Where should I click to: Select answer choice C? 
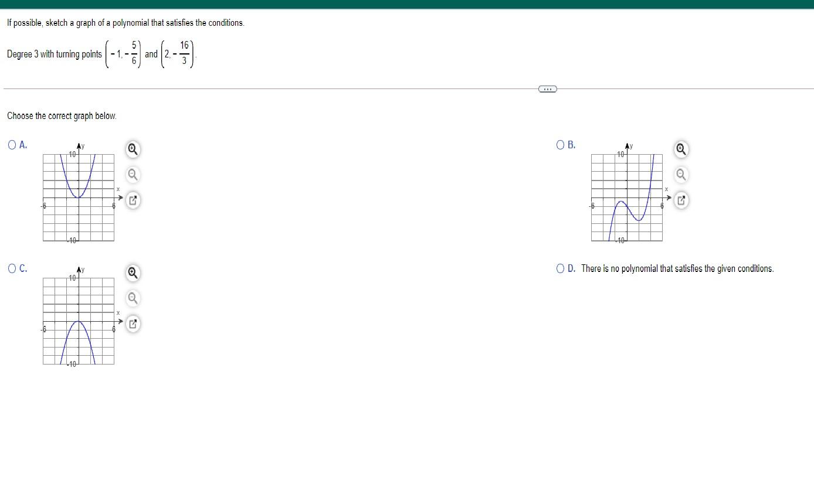11,268
